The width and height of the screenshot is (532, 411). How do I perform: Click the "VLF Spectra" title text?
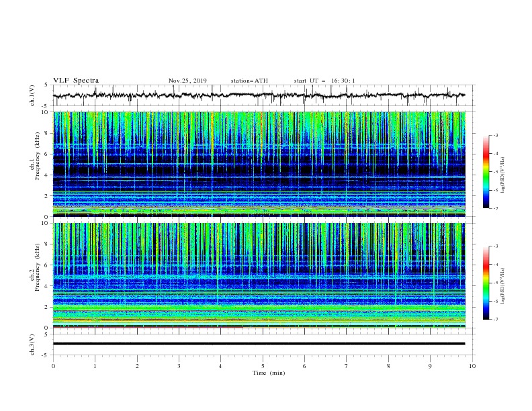[76, 81]
